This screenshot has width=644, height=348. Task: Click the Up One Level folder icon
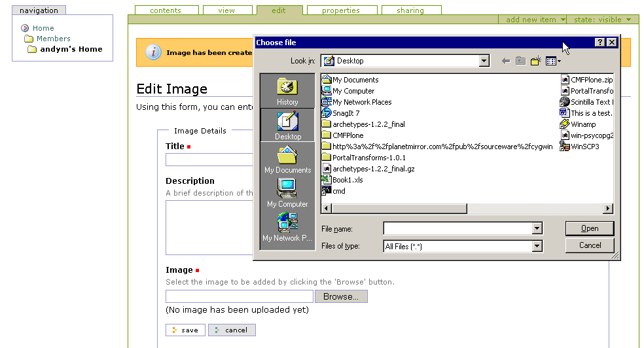(520, 61)
